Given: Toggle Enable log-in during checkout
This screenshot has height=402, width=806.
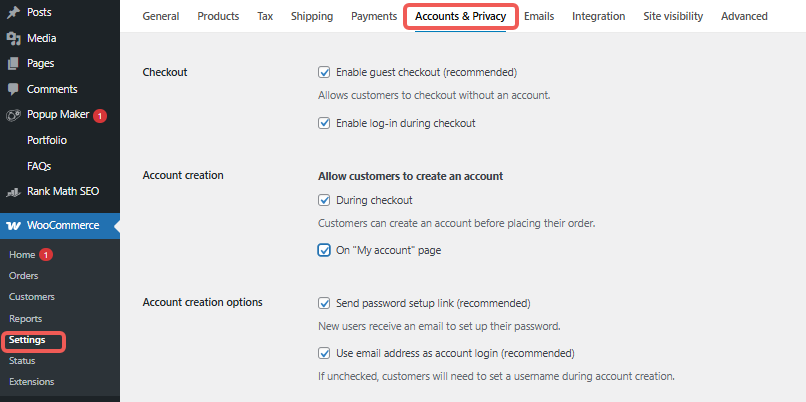Looking at the screenshot, I should (x=324, y=123).
